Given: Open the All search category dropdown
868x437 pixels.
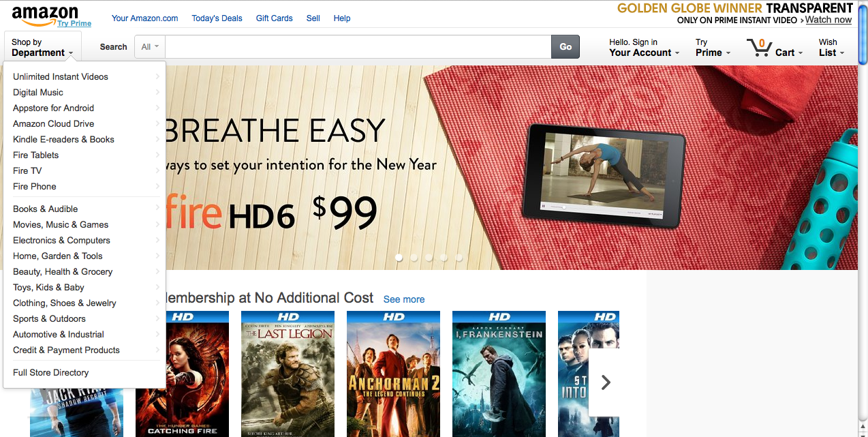Looking at the screenshot, I should click(150, 47).
